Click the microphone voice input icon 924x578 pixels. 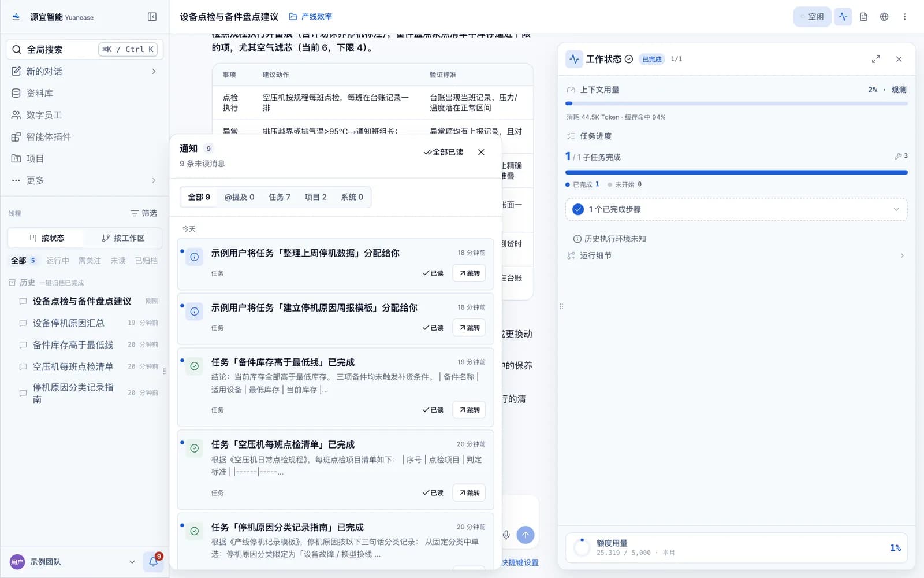click(x=506, y=535)
